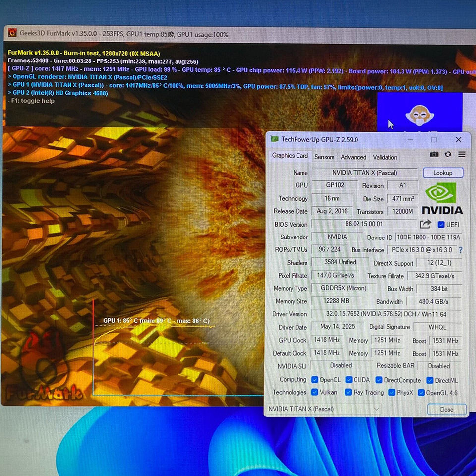
Task: Toggle the UEFI checkbox
Action: (441, 225)
